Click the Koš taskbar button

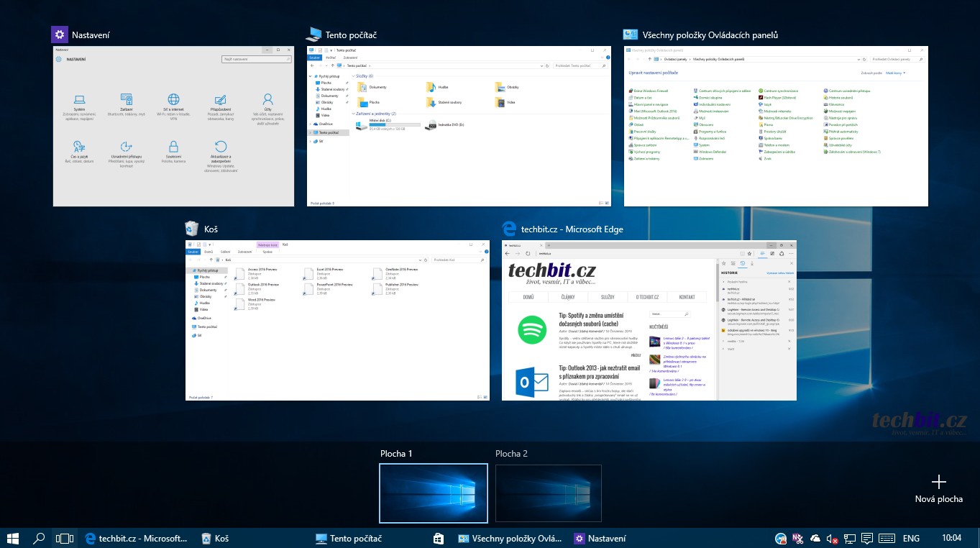tap(216, 538)
